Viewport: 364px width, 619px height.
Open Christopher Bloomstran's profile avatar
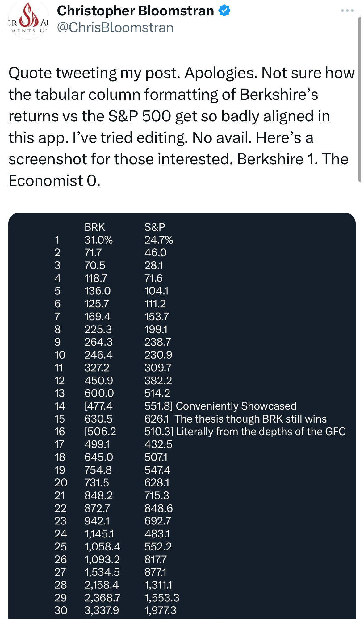[x=28, y=20]
